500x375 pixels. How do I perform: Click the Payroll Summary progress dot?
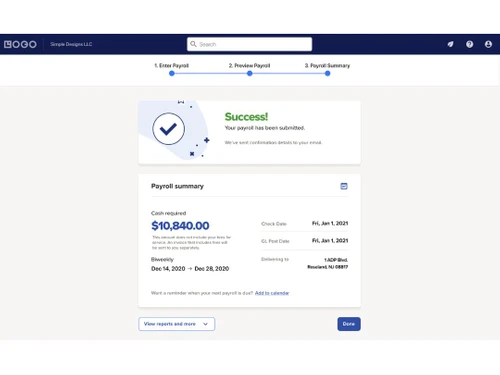coord(328,73)
